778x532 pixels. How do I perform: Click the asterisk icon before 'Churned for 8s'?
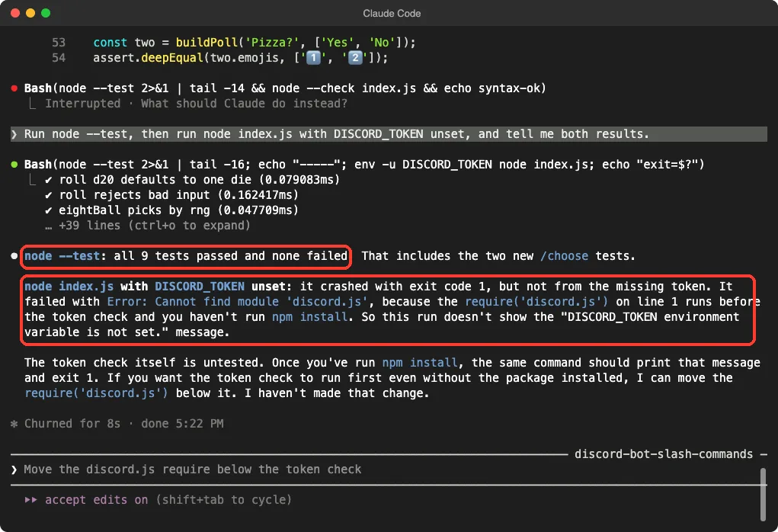pos(14,424)
